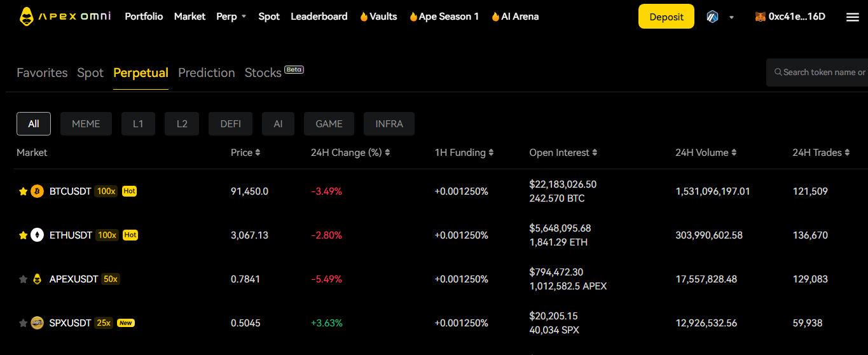Open the Stocks Beta tab

[263, 73]
